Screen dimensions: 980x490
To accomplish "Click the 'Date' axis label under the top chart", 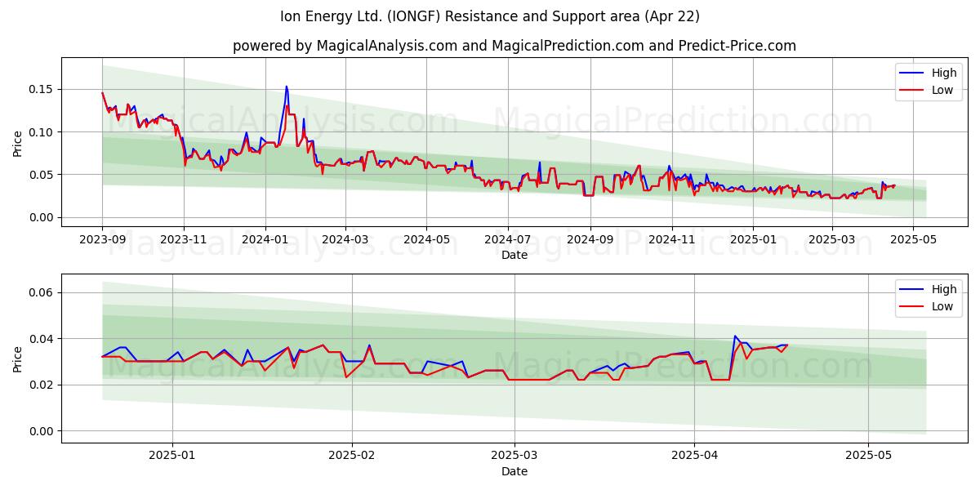I will [x=514, y=256].
